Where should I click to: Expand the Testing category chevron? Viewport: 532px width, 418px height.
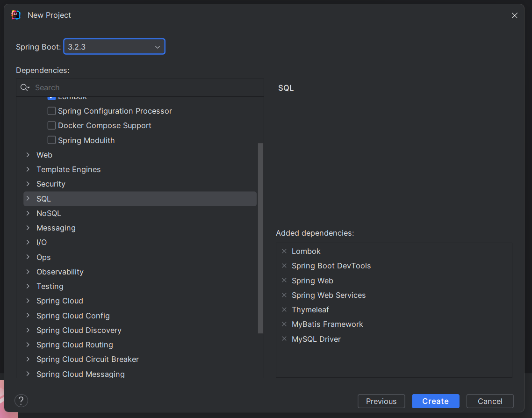coord(28,286)
